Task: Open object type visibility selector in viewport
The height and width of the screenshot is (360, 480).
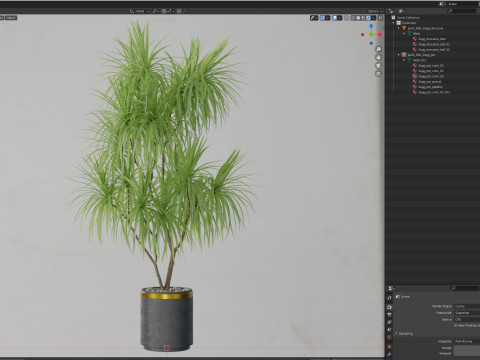Action: [314, 18]
